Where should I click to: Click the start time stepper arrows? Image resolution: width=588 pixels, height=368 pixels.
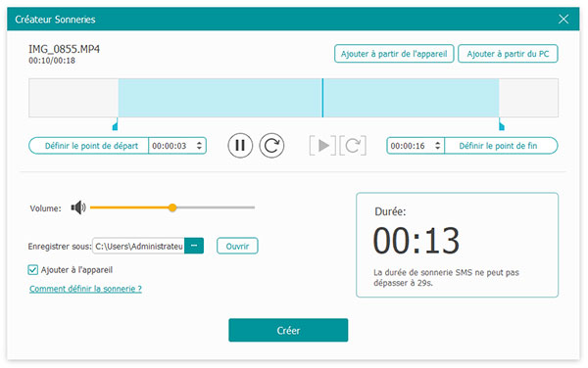pos(199,146)
